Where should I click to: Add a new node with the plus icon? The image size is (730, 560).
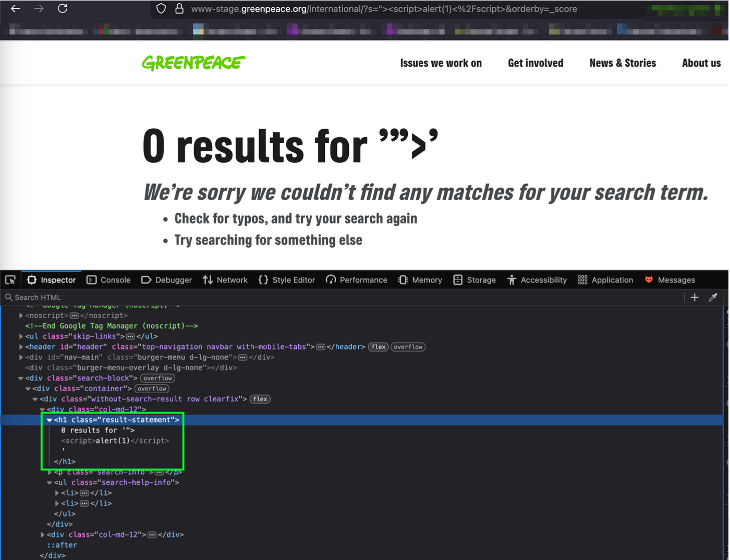point(695,297)
